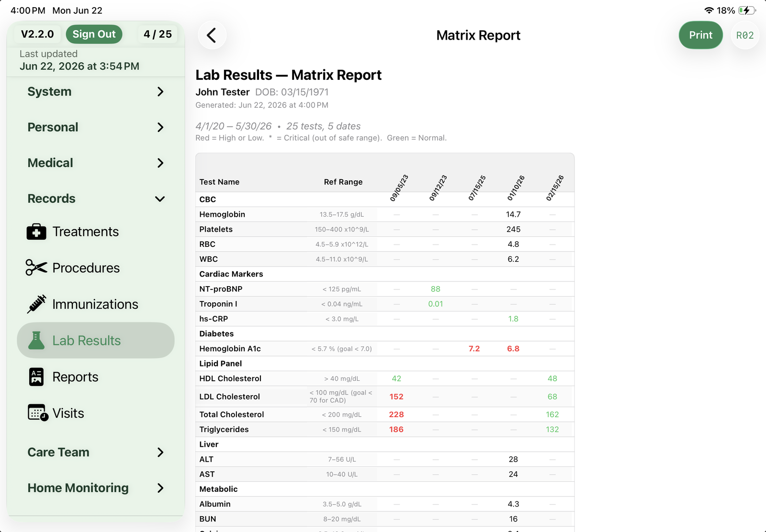The width and height of the screenshot is (766, 532).
Task: Expand the System section chevron
Action: 160,91
